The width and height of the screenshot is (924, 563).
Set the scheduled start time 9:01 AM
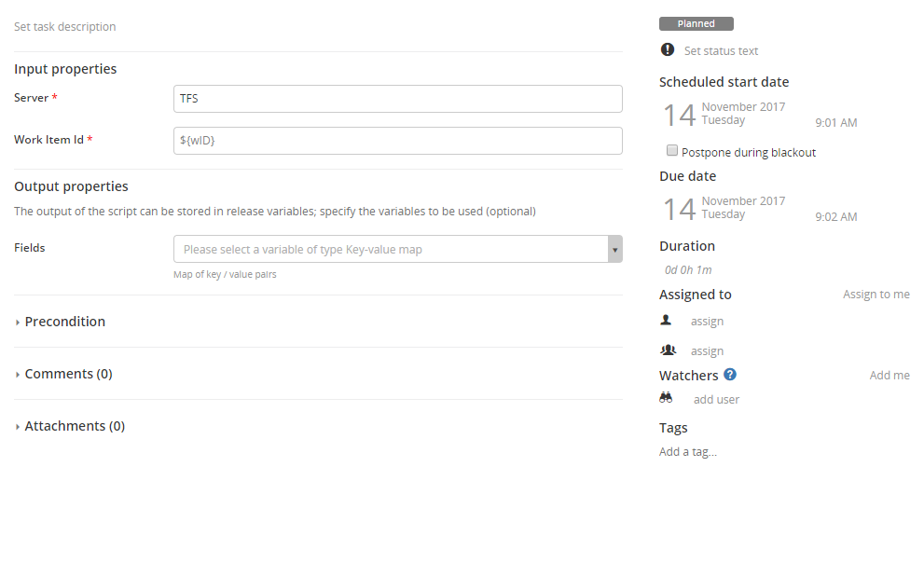coord(835,123)
